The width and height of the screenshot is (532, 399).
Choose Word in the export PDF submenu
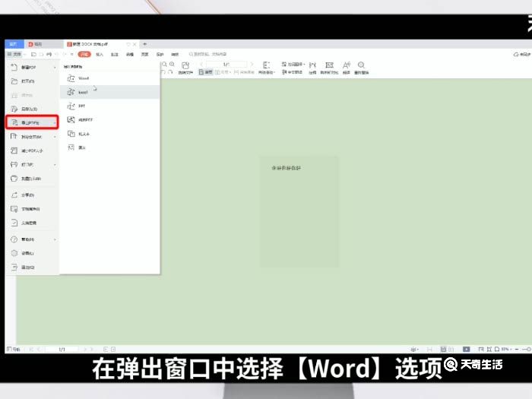pyautogui.click(x=109, y=78)
